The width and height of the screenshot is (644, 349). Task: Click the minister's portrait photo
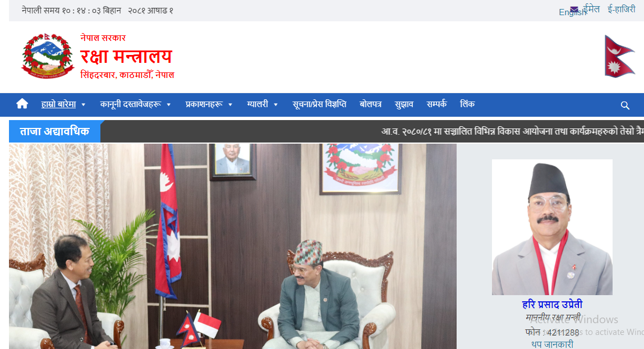tap(552, 227)
